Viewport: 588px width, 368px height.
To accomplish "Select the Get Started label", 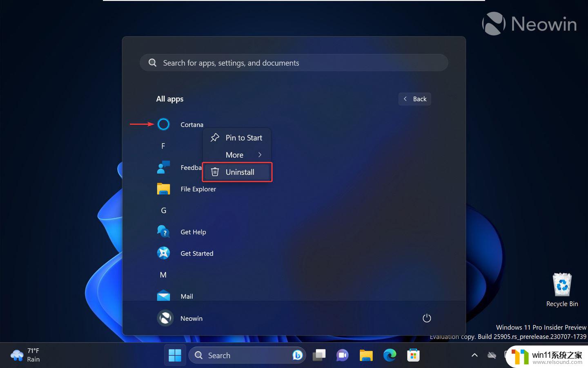I will click(x=197, y=254).
